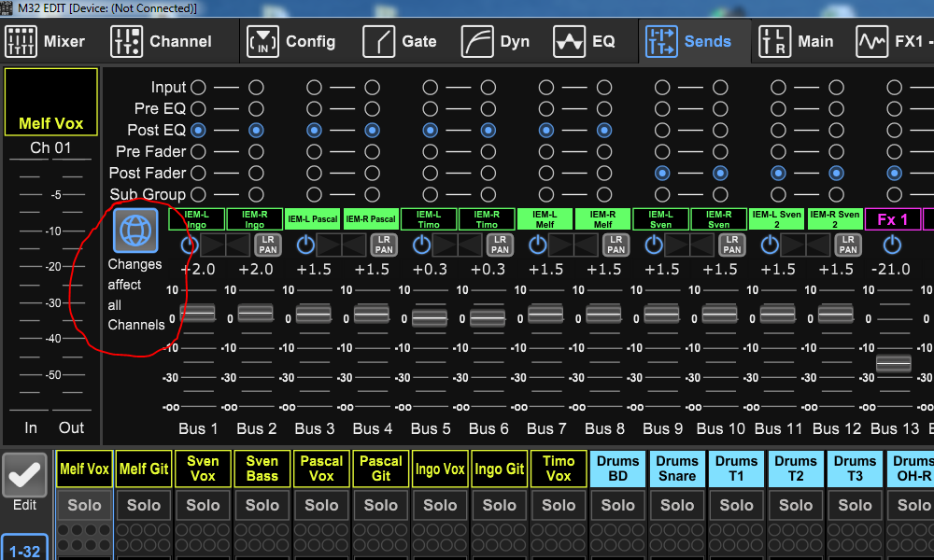934x560 pixels.
Task: Open the Gate section icon
Action: point(378,41)
